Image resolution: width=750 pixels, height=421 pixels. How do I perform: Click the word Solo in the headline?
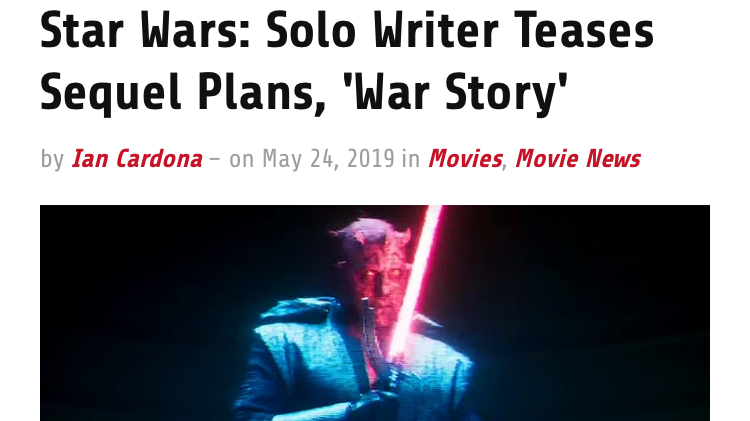(311, 31)
